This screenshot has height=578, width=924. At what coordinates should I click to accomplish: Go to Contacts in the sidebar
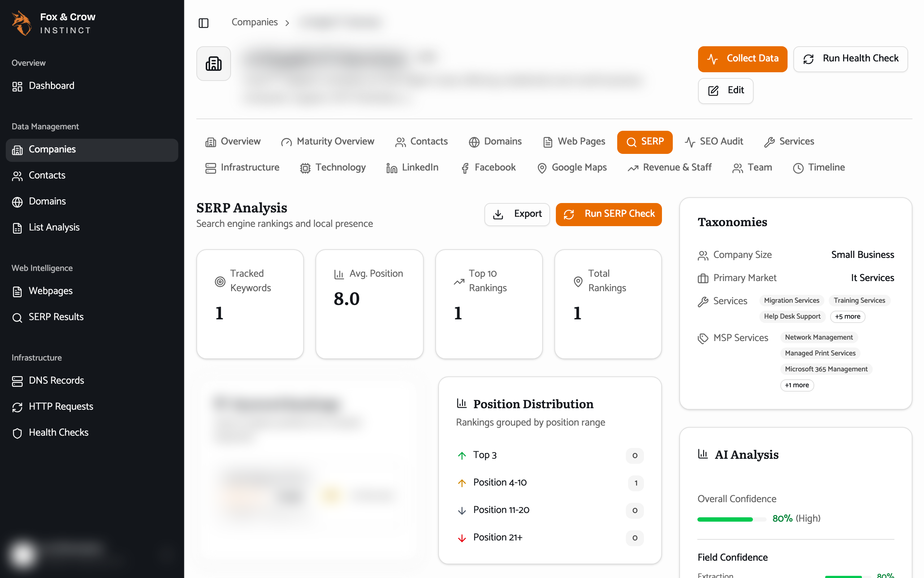click(92, 176)
